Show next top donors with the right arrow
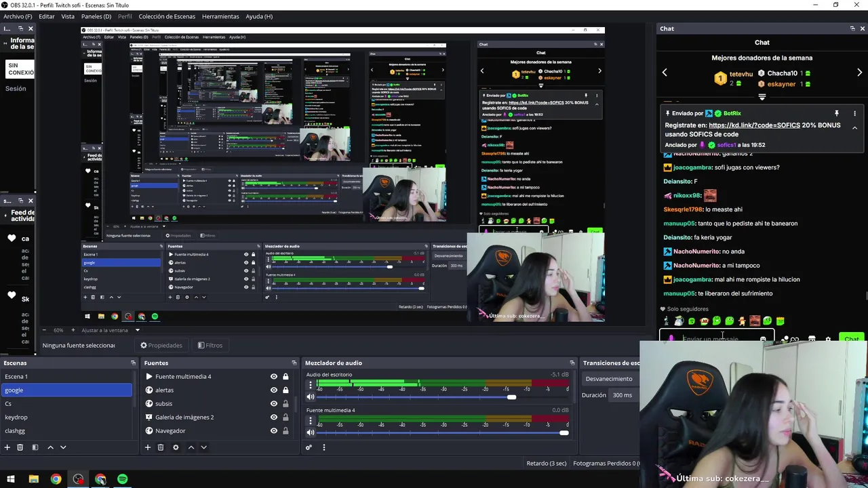This screenshot has width=868, height=488. [860, 73]
